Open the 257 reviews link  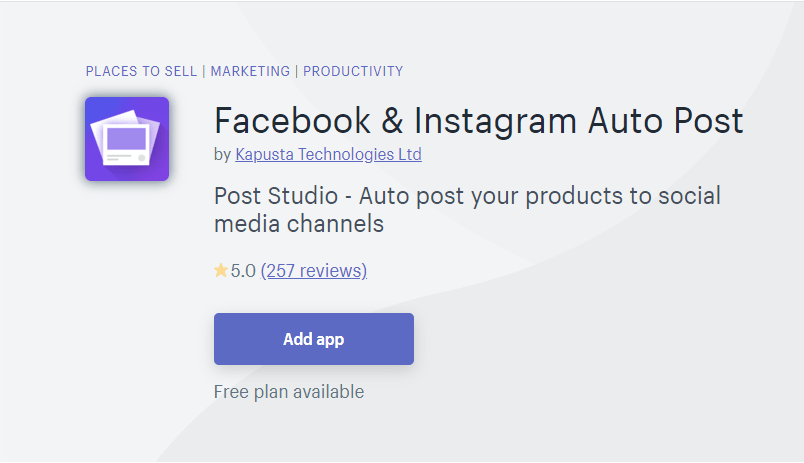pyautogui.click(x=314, y=271)
